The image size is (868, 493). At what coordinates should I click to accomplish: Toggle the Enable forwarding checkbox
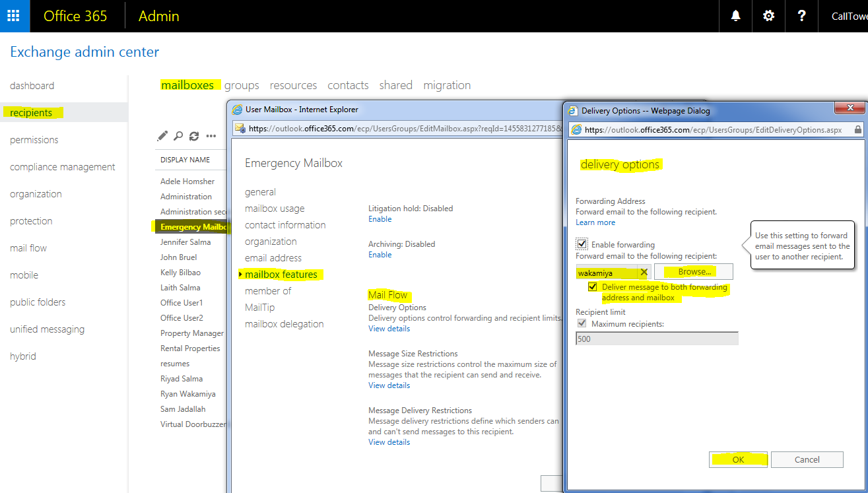pos(582,244)
